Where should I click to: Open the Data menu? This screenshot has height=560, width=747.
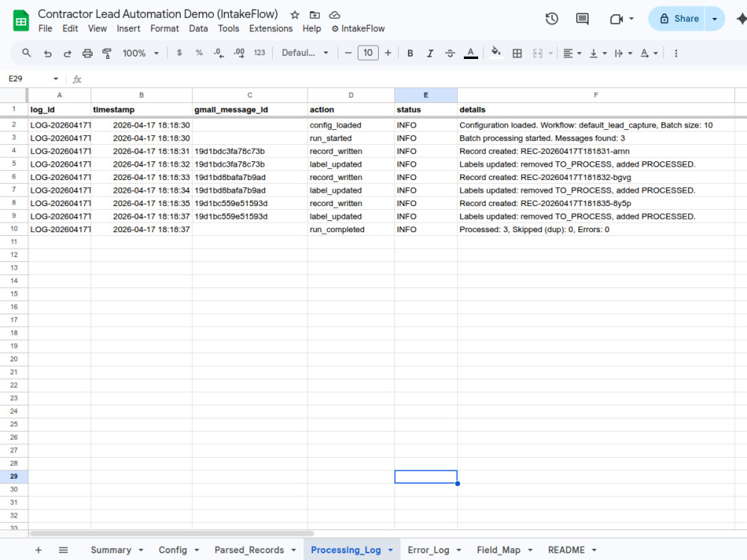(x=198, y=28)
